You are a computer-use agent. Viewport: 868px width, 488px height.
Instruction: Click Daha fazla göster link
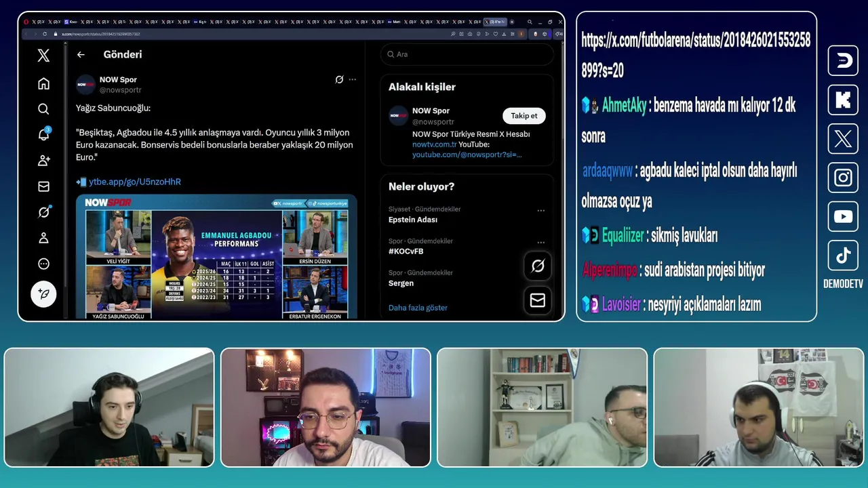click(x=418, y=308)
